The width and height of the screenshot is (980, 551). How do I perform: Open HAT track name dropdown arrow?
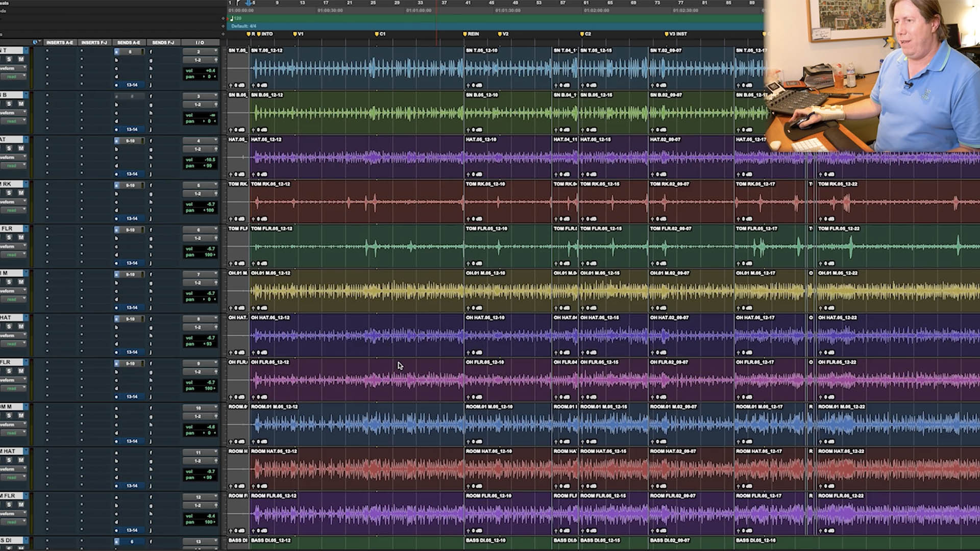click(x=26, y=139)
